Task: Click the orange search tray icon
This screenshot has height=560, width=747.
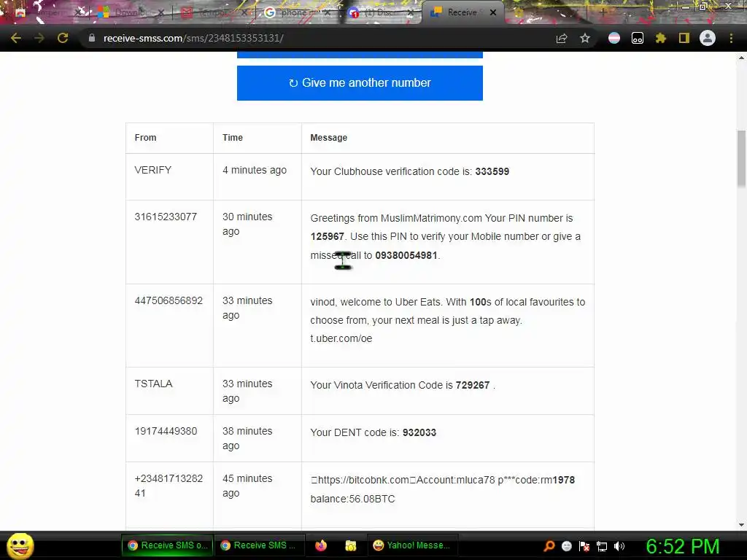Action: (549, 545)
